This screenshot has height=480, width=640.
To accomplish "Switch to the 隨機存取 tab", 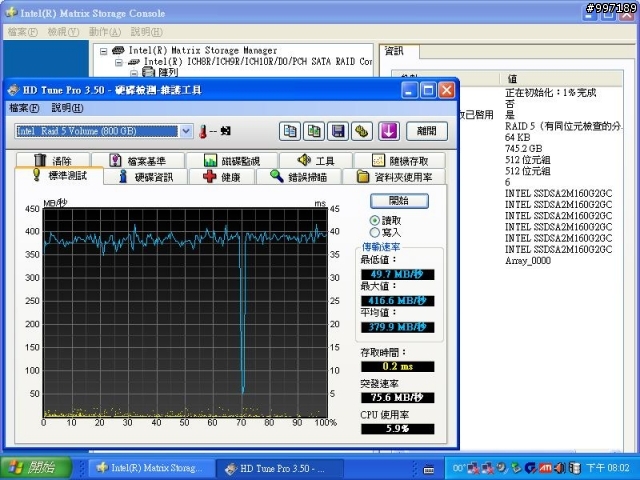I will (400, 160).
